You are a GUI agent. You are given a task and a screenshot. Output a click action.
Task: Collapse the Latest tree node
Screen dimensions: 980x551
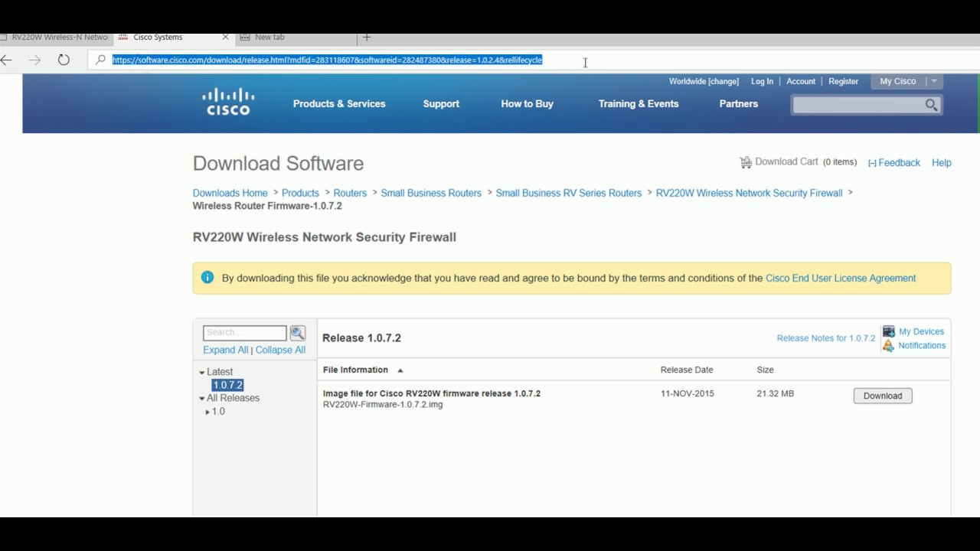(202, 373)
